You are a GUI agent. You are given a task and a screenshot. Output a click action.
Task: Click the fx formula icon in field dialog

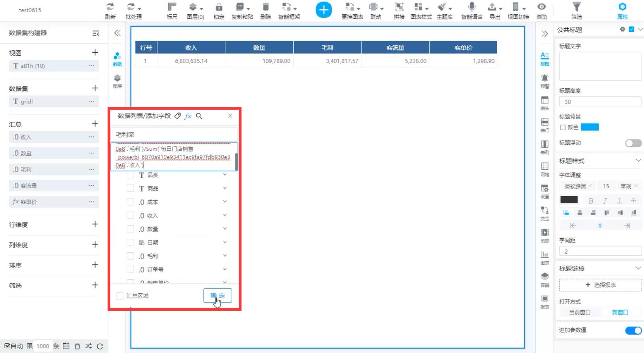(188, 116)
